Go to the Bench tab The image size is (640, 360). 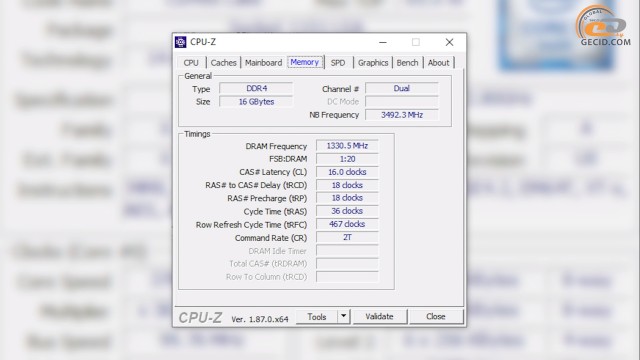coord(407,63)
